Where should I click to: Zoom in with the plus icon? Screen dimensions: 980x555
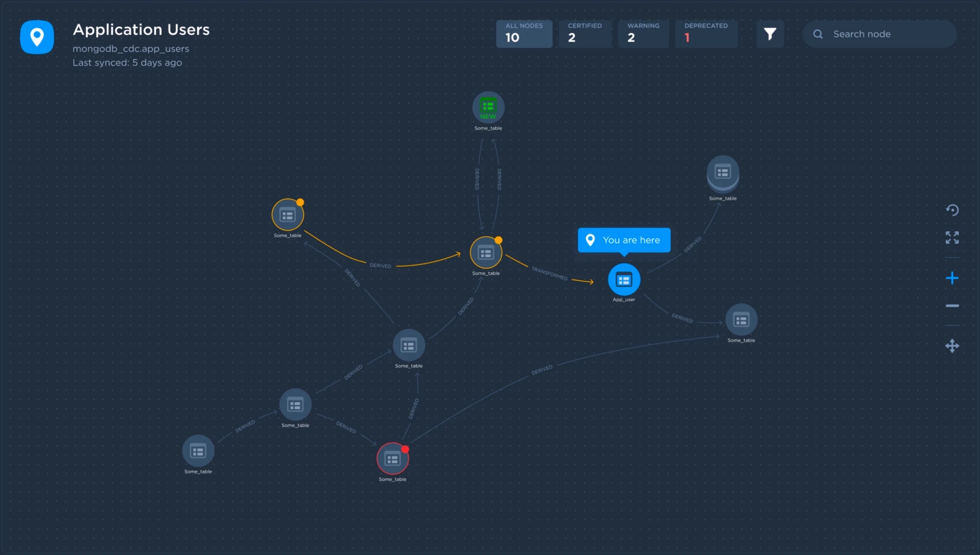coord(952,278)
